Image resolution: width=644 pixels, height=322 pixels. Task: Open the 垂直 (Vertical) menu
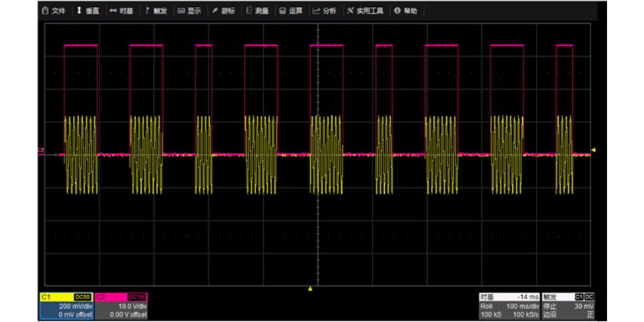[87, 11]
